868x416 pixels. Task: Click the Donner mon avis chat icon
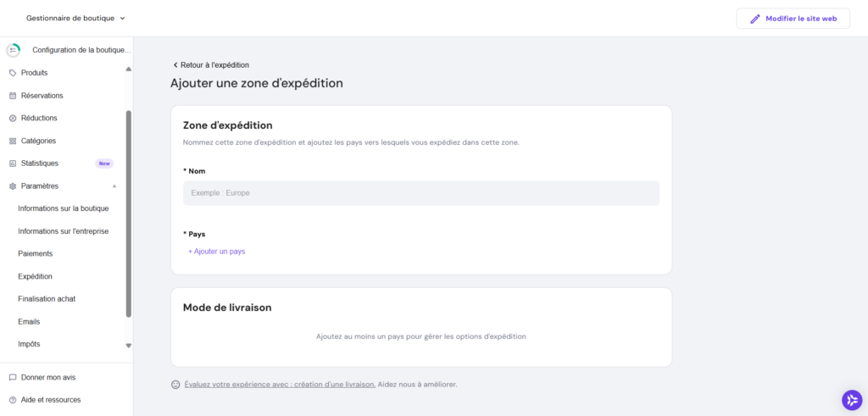(13, 377)
